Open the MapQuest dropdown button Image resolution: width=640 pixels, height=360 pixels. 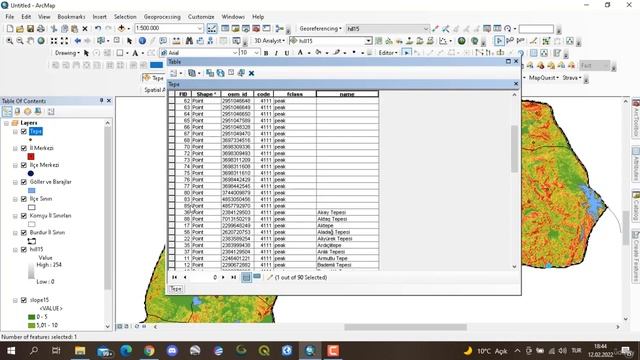point(543,78)
